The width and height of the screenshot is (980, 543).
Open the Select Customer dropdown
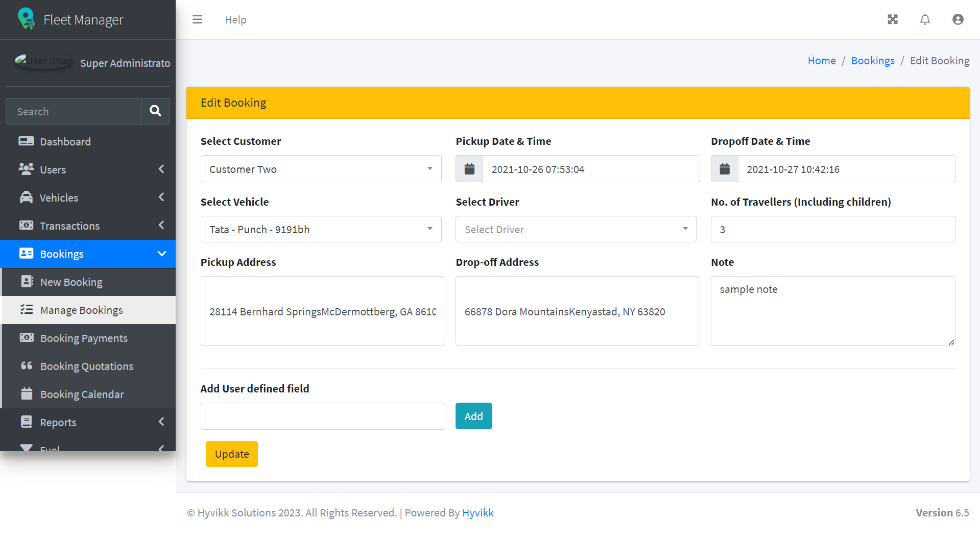pos(321,169)
